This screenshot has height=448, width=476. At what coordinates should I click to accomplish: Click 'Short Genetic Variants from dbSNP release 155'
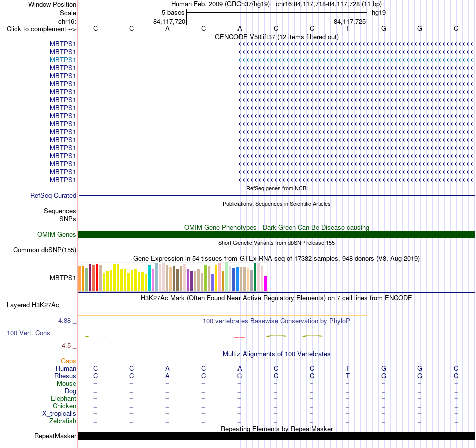[277, 243]
